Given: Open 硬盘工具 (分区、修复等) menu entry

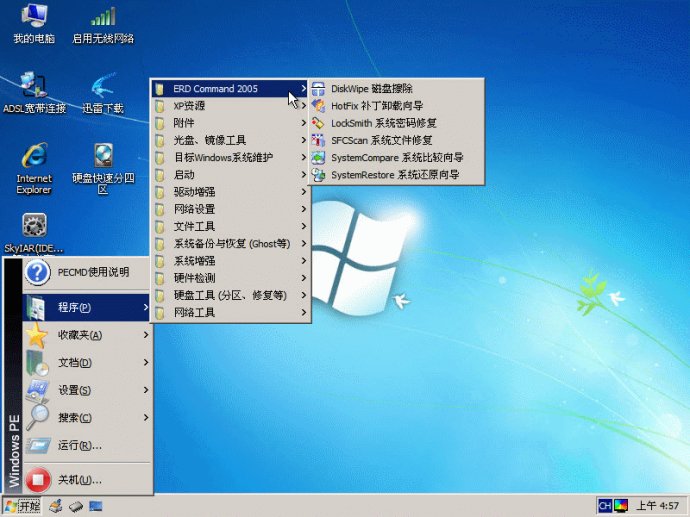Looking at the screenshot, I should [x=231, y=295].
